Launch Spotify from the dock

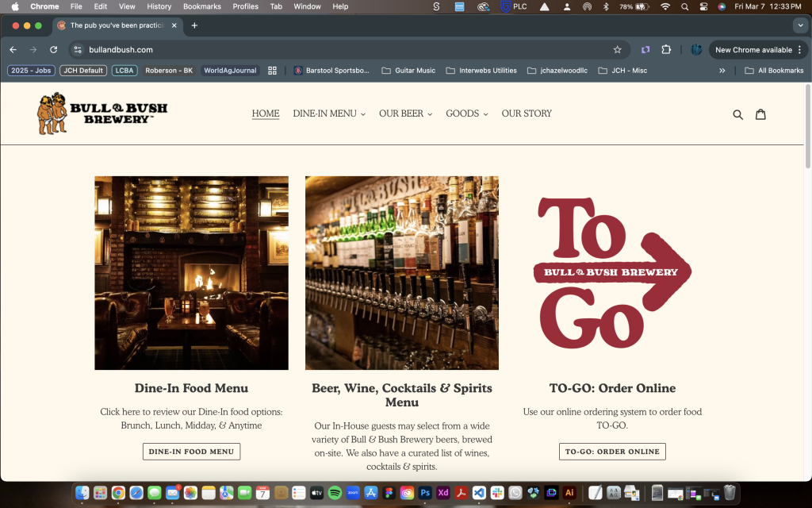click(x=335, y=493)
